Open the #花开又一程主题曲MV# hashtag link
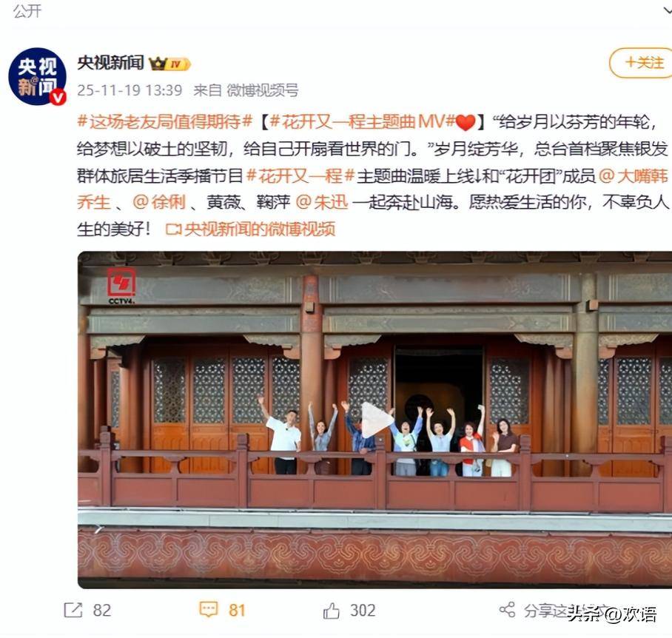The height and width of the screenshot is (638, 672). [x=362, y=121]
